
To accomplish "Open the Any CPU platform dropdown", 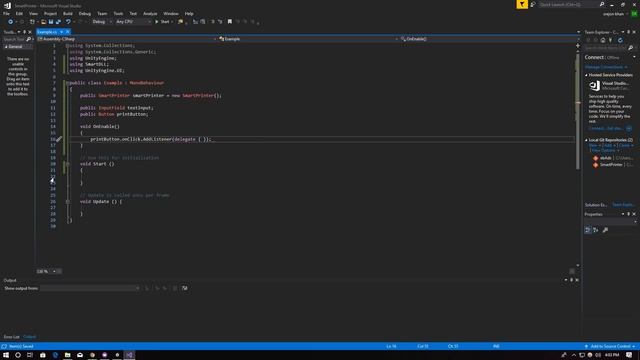I will click(x=133, y=22).
